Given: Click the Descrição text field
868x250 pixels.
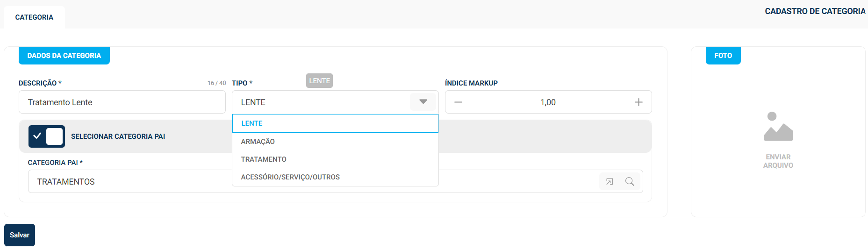Looking at the screenshot, I should pyautogui.click(x=122, y=102).
